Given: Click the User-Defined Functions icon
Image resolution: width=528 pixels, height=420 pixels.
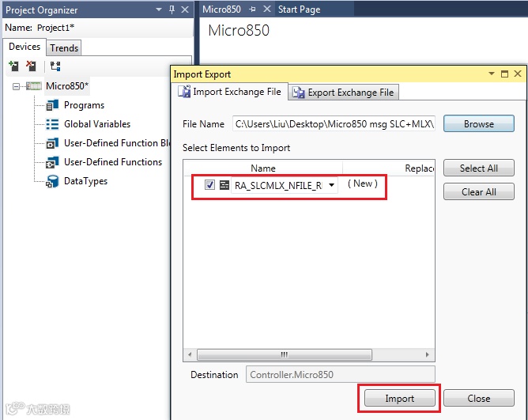Looking at the screenshot, I should point(52,162).
